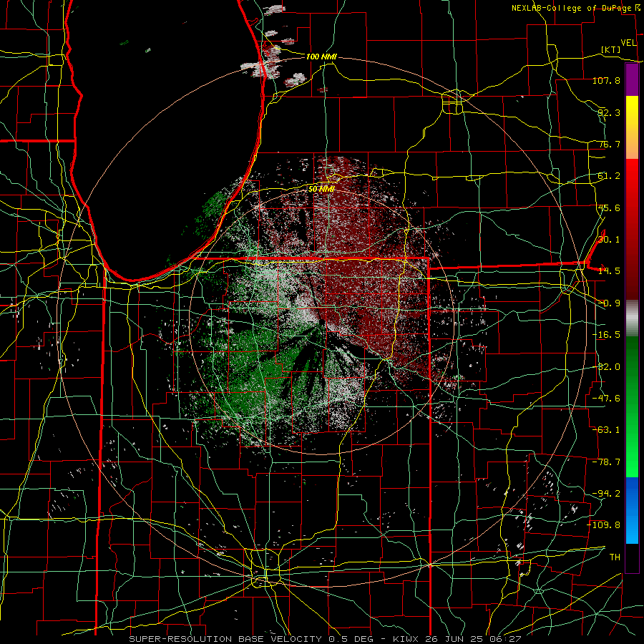Click the VEL label above the scale
The height and width of the screenshot is (644, 644).
[x=628, y=43]
